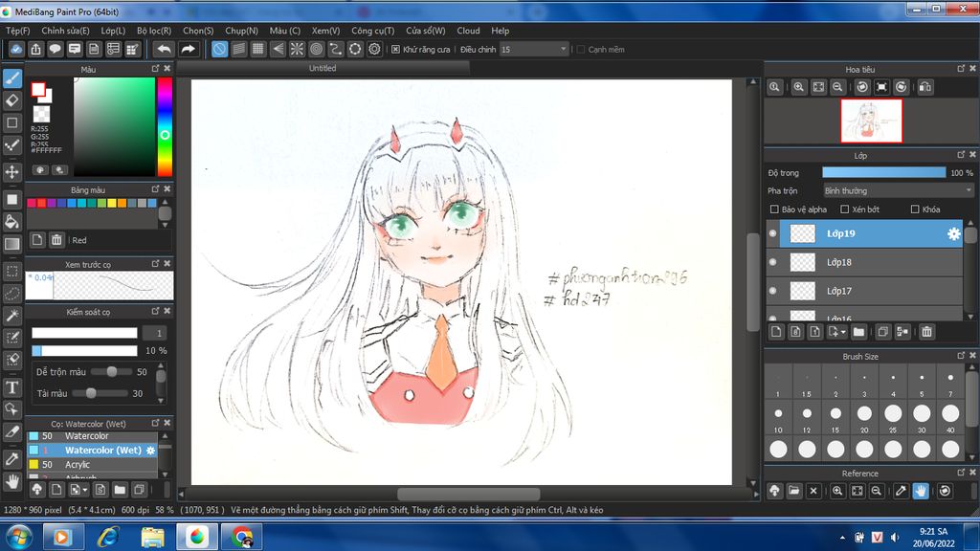This screenshot has width=980, height=551.
Task: Toggle the transparent color swatch
Action: pyautogui.click(x=41, y=114)
